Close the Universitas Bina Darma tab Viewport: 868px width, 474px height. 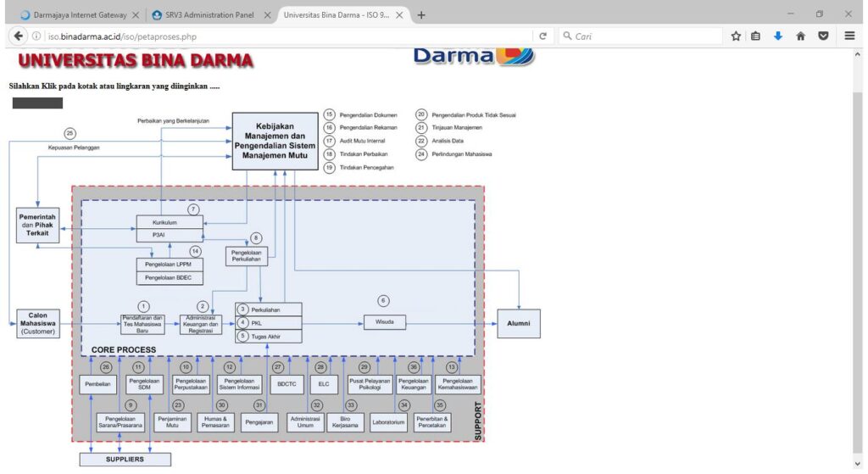399,15
